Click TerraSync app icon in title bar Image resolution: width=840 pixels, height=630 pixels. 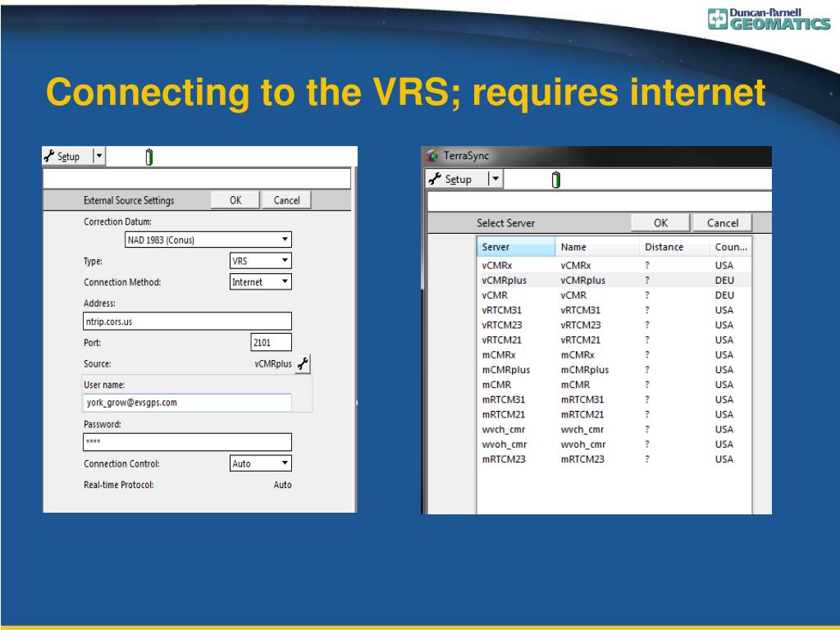click(x=432, y=156)
